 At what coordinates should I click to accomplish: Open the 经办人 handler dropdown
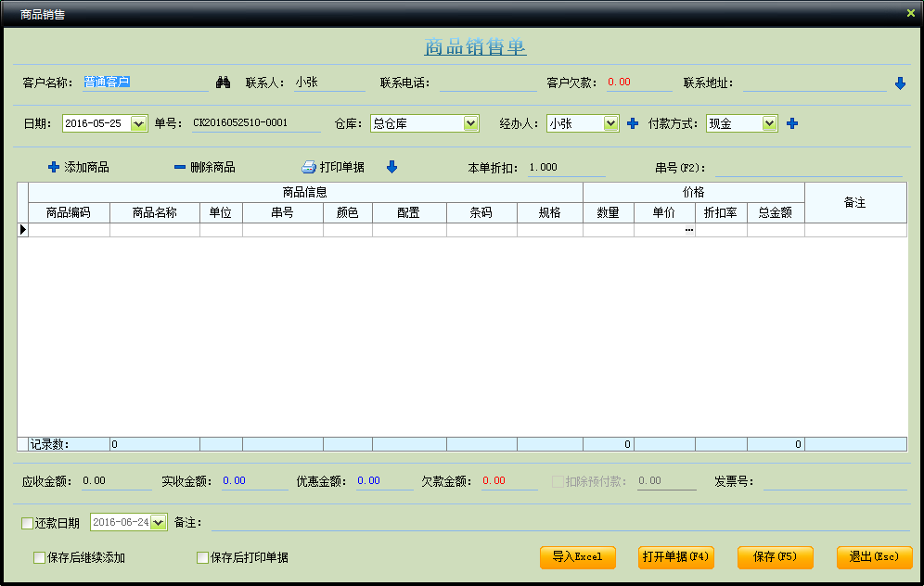[610, 123]
